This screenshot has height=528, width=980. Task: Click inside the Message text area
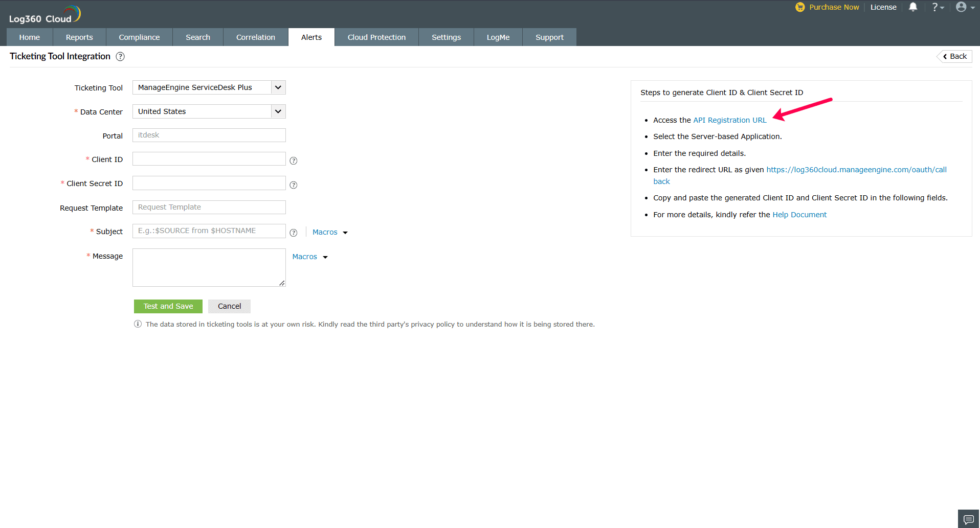coord(209,268)
